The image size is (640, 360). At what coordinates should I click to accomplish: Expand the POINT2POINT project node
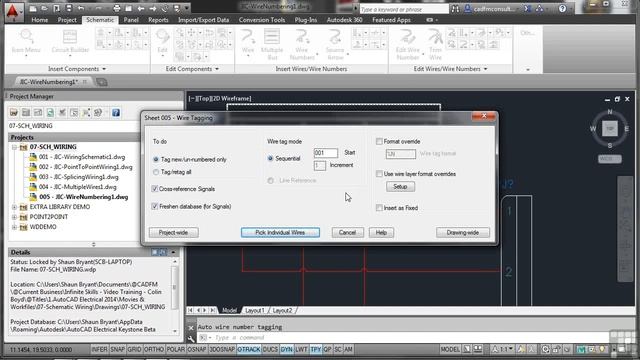point(14,217)
